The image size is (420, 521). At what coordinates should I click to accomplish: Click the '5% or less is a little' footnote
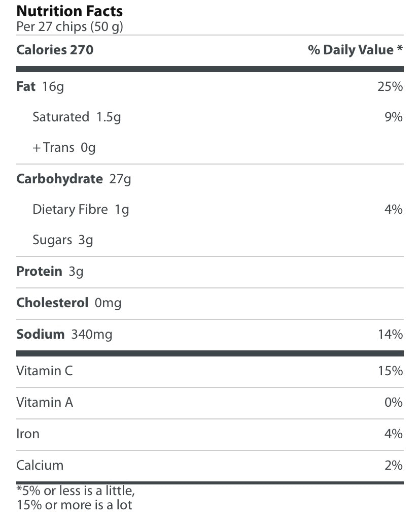tap(76, 492)
